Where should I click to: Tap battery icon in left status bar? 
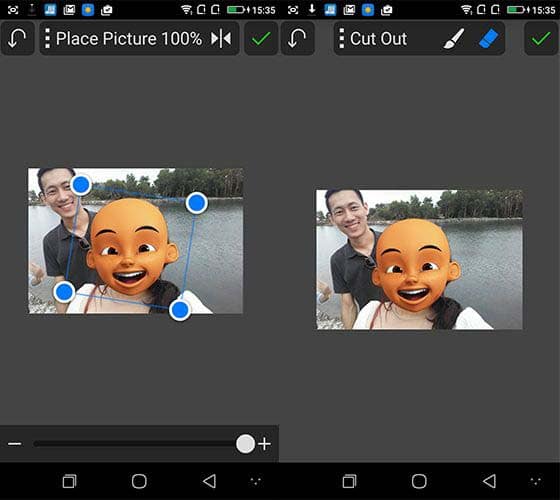(x=237, y=10)
